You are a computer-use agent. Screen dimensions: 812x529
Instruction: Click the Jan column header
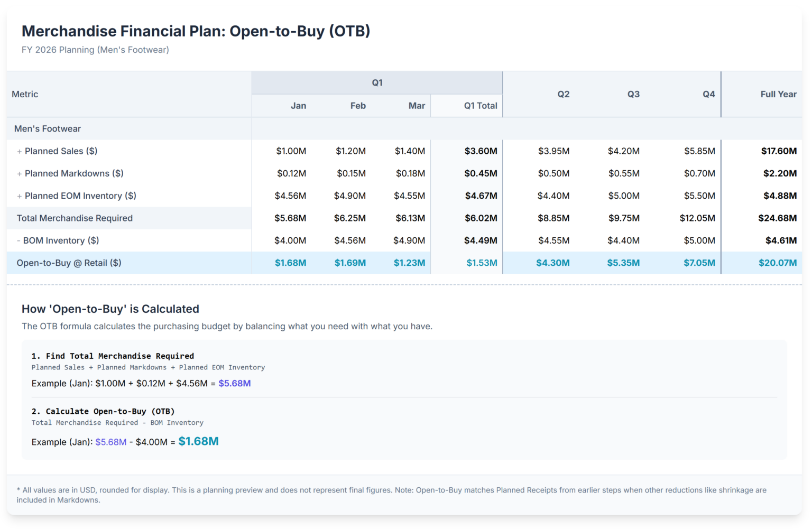tap(298, 106)
